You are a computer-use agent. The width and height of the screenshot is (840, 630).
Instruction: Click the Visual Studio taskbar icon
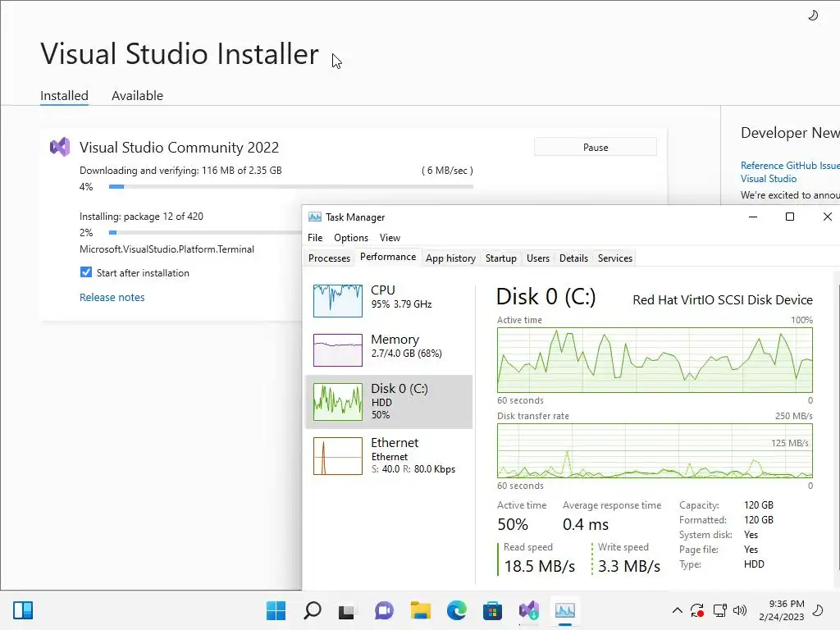[528, 610]
